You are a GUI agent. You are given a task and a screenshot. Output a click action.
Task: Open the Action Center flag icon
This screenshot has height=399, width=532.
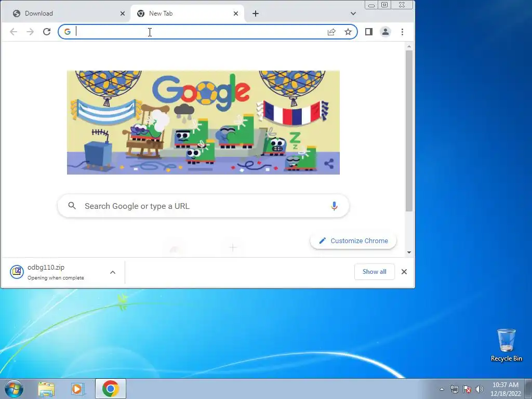tap(467, 389)
